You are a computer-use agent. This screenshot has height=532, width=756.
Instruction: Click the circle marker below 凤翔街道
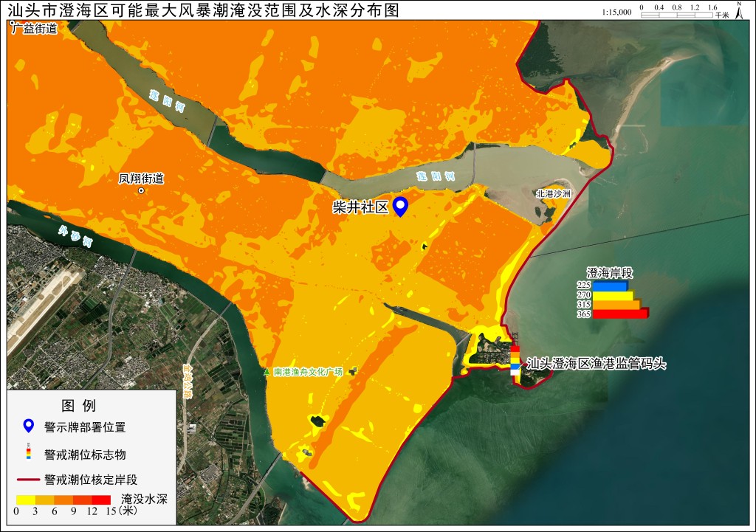point(141,191)
